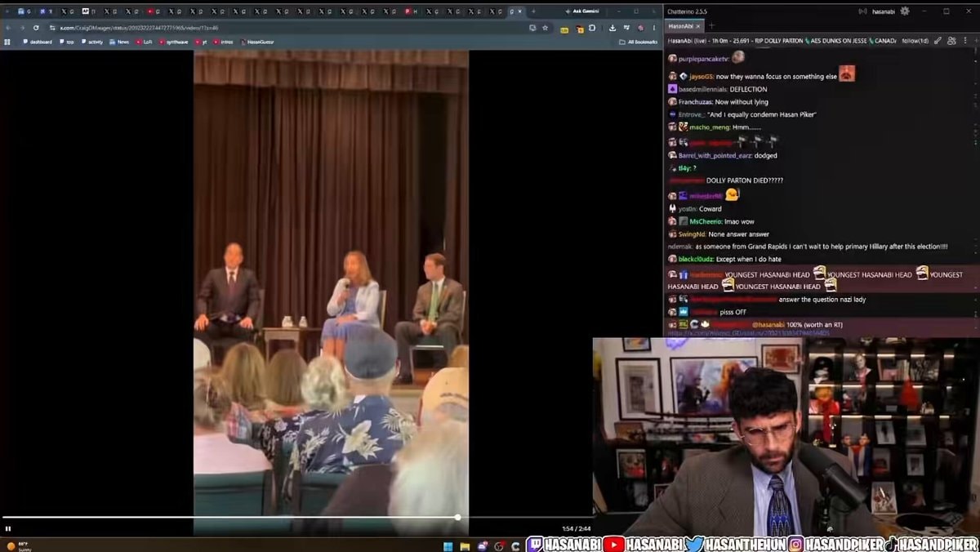Click username Franchuzas in chat

coord(695,102)
